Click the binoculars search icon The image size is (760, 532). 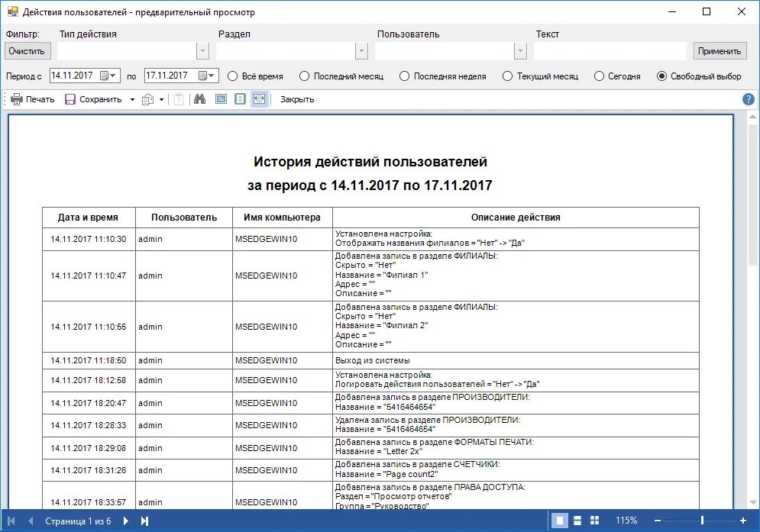[199, 99]
